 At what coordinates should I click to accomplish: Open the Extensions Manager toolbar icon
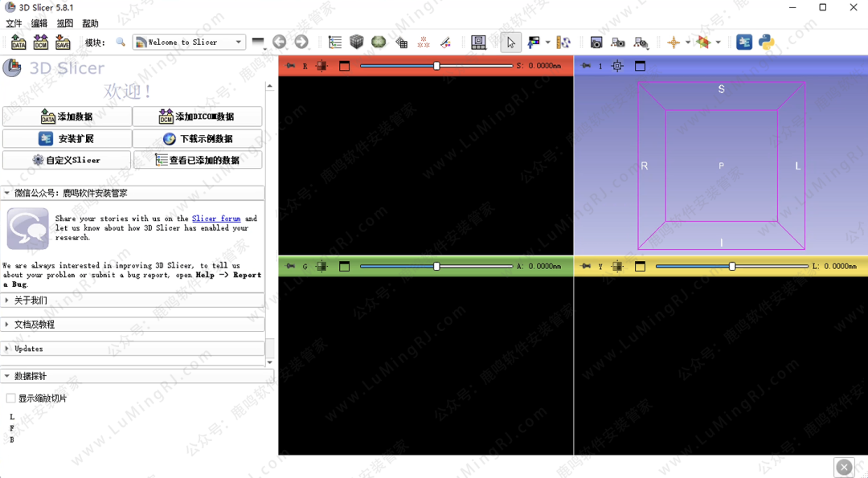tap(744, 42)
